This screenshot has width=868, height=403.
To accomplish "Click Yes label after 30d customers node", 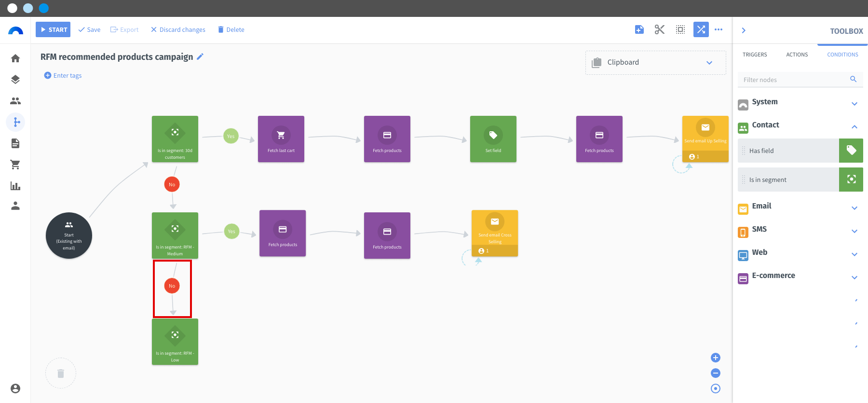I will (x=231, y=136).
